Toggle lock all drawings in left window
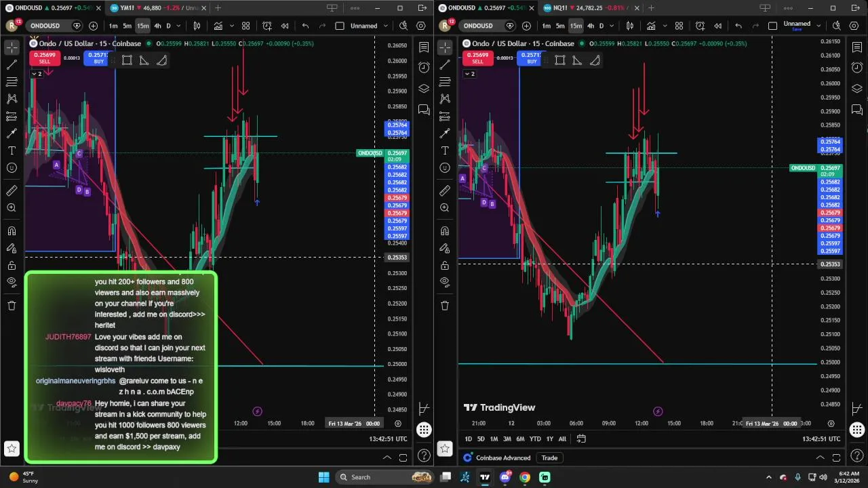Screen dimensions: 868x488 coord(12,265)
